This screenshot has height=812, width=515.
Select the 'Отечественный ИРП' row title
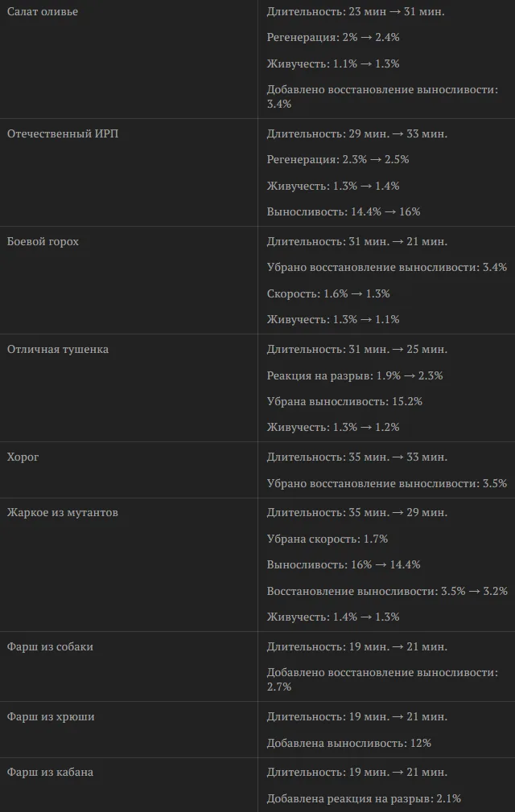point(63,133)
